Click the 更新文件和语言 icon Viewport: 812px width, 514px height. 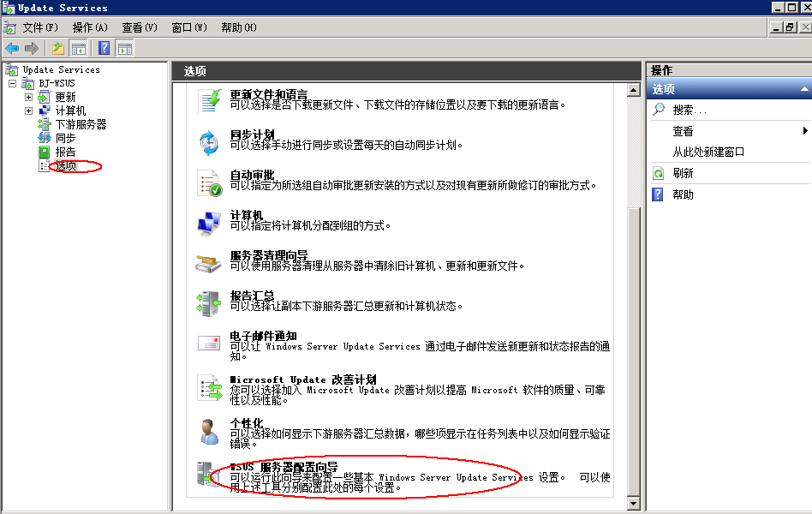pyautogui.click(x=209, y=101)
